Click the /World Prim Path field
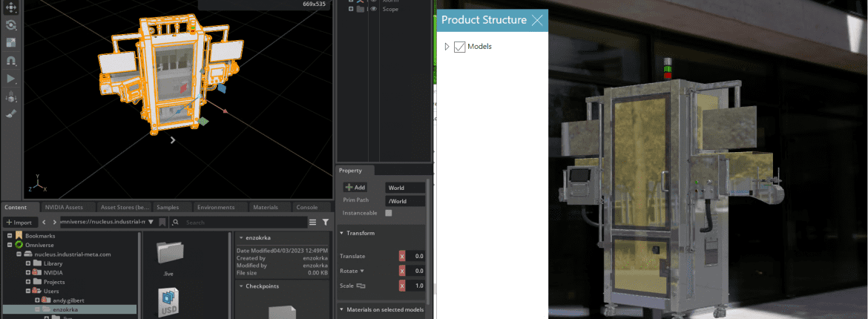Viewport: 868px width, 319px height. pos(405,201)
